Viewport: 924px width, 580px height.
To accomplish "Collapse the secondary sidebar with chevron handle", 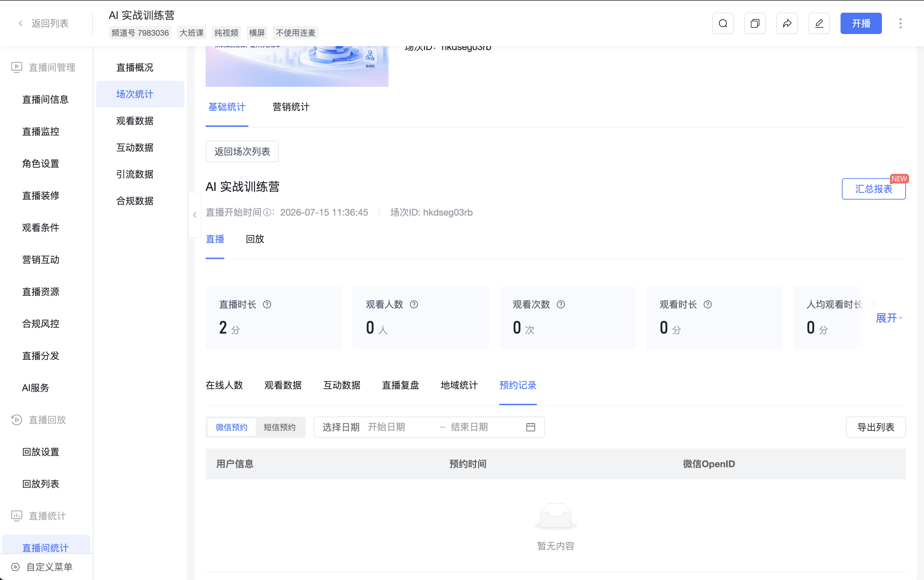I will [x=195, y=215].
